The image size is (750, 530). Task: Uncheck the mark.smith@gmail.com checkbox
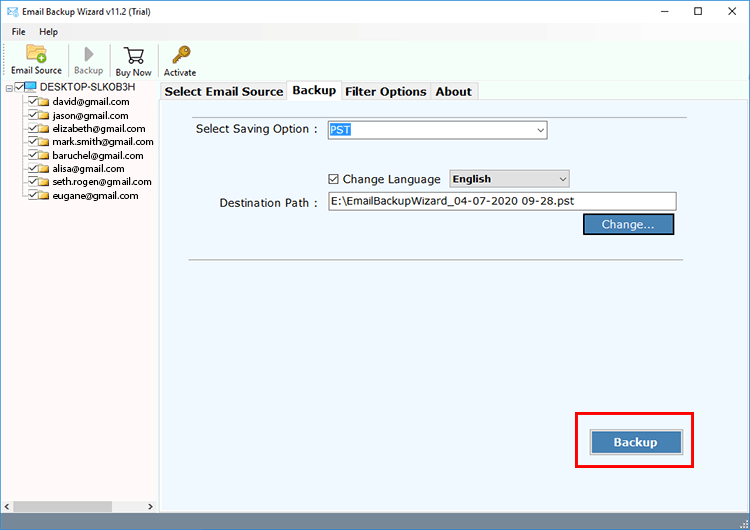point(33,142)
